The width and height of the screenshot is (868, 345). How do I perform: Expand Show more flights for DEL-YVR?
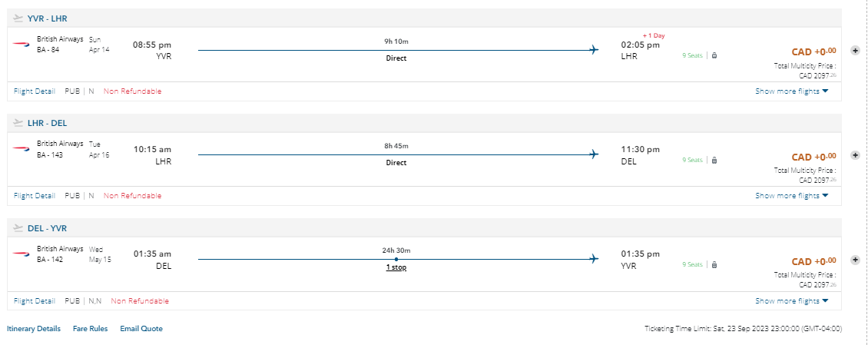click(791, 300)
